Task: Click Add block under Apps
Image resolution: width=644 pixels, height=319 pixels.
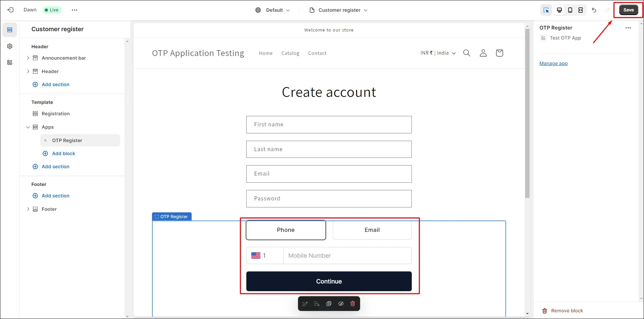Action: coord(59,153)
